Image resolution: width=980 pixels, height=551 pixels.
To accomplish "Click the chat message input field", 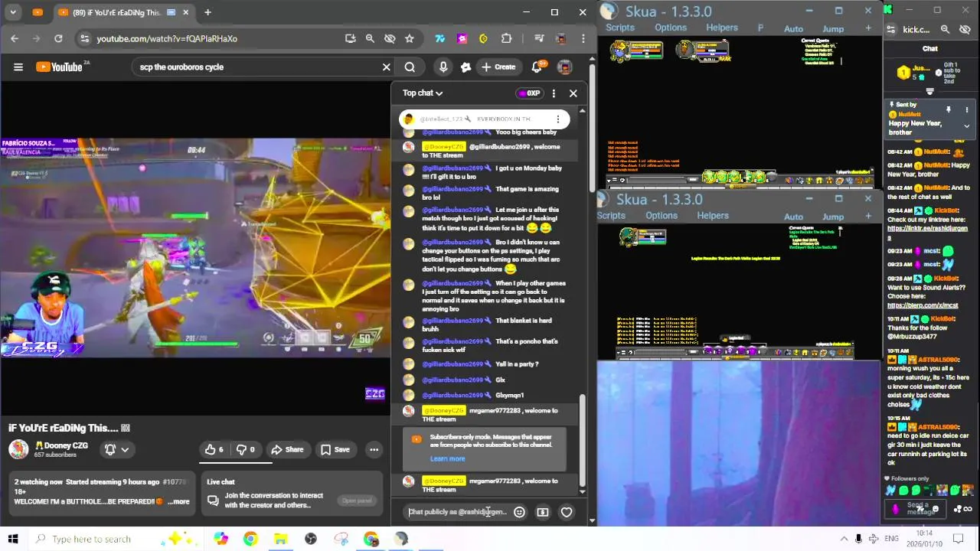I will (457, 512).
